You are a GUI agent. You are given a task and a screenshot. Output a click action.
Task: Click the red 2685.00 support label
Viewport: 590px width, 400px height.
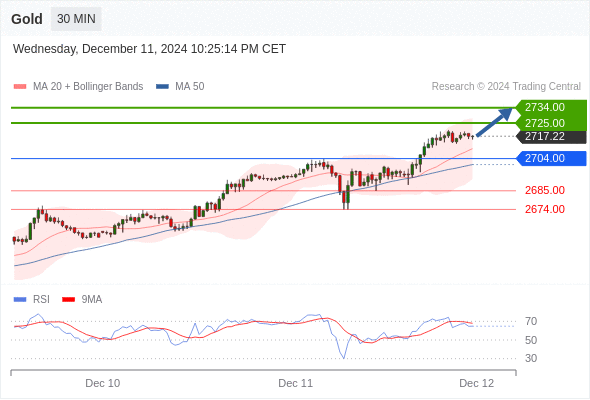[545, 190]
